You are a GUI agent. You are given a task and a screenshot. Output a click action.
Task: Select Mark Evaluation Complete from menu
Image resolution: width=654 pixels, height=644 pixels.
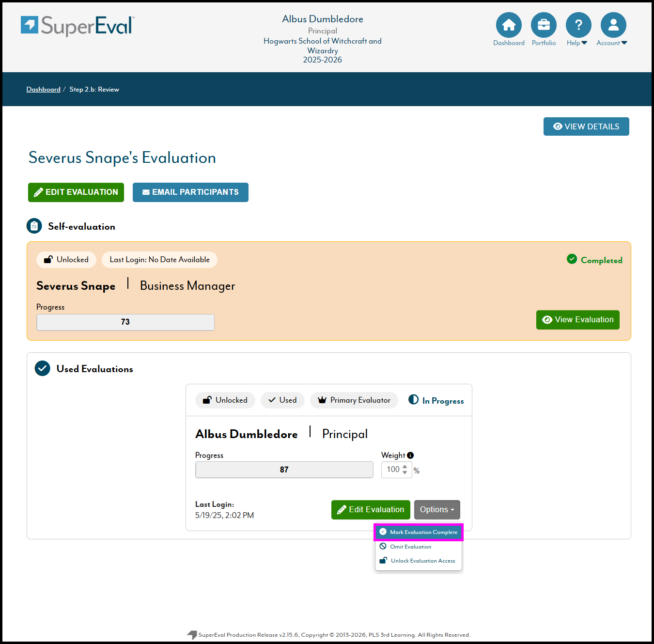[x=419, y=532]
